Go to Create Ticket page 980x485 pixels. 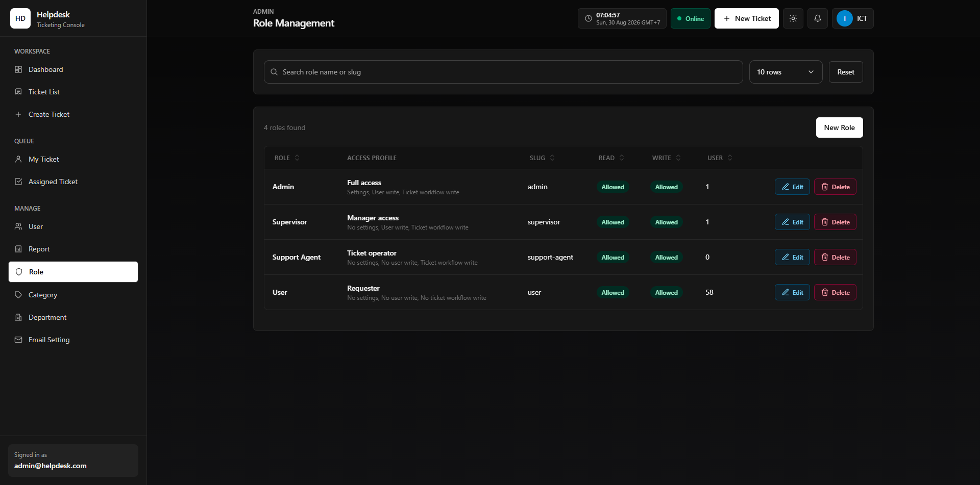pyautogui.click(x=73, y=114)
